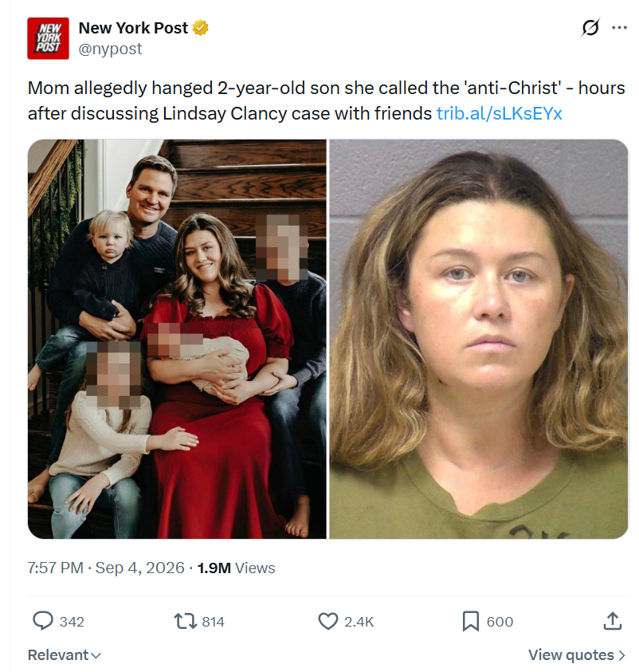Click the @nypost handle

[x=110, y=49]
